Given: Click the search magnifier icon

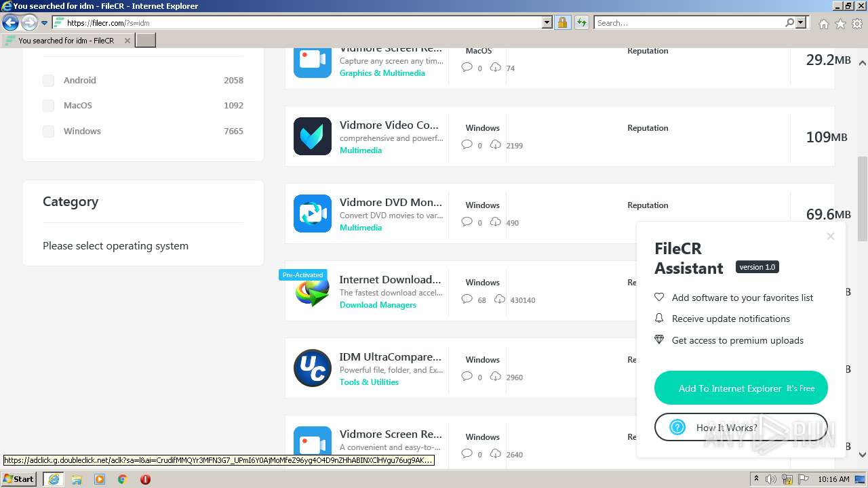Looking at the screenshot, I should [789, 22].
